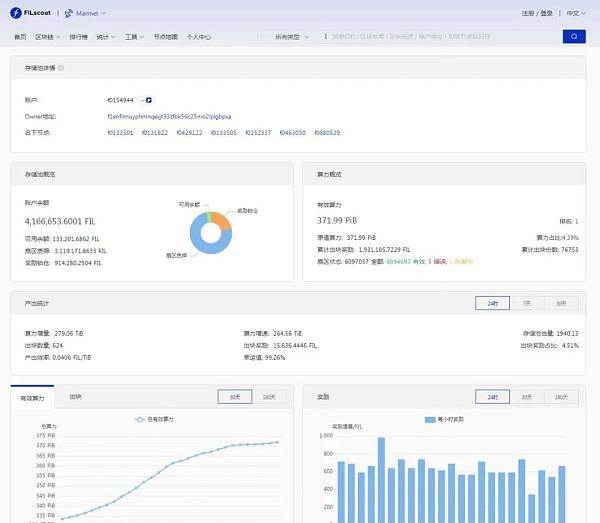Open the 个人中心 menu item
600x523 pixels.
click(199, 37)
